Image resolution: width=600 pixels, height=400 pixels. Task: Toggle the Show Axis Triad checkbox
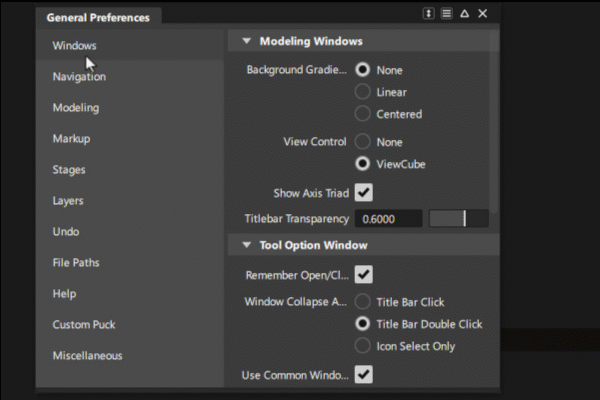click(x=364, y=192)
